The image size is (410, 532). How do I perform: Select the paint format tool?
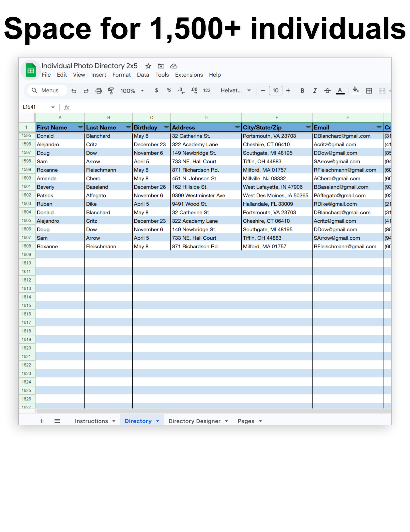(x=111, y=90)
